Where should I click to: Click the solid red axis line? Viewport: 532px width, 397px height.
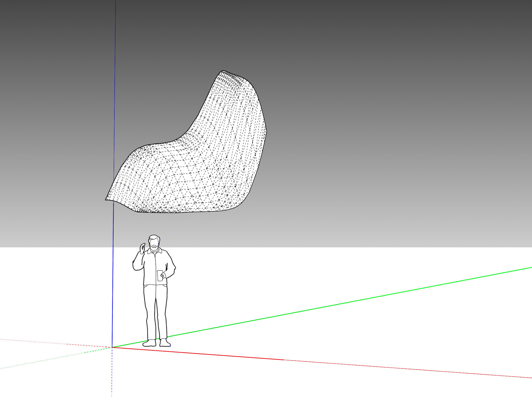coord(321,362)
